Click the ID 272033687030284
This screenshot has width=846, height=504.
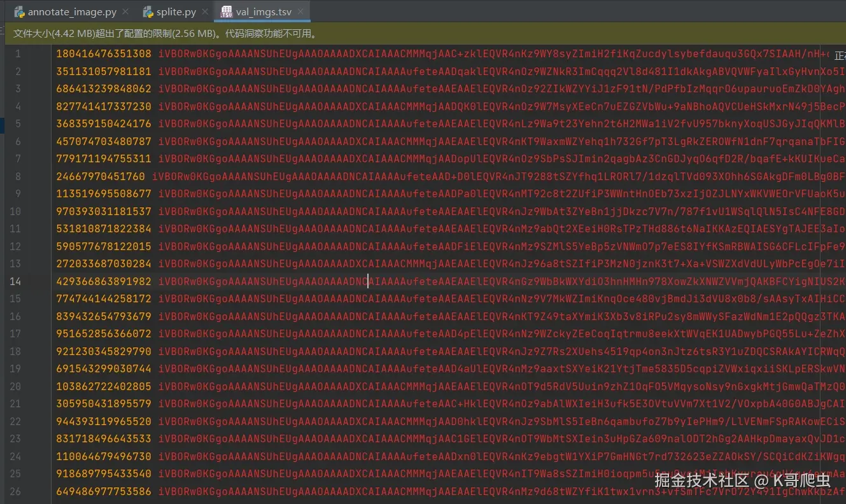[104, 263]
